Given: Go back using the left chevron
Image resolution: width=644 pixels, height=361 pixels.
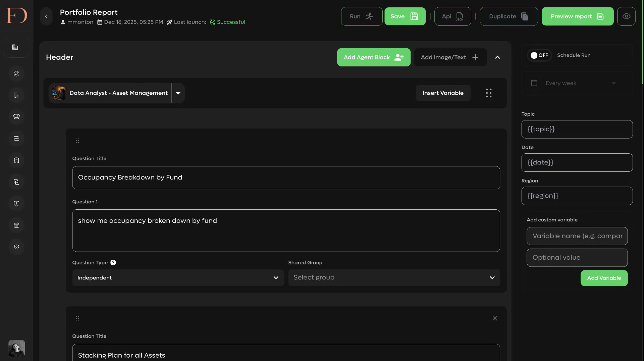Looking at the screenshot, I should click(46, 16).
